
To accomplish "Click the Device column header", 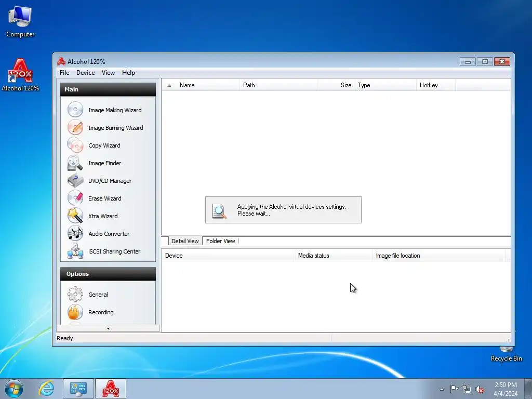I will (229, 256).
